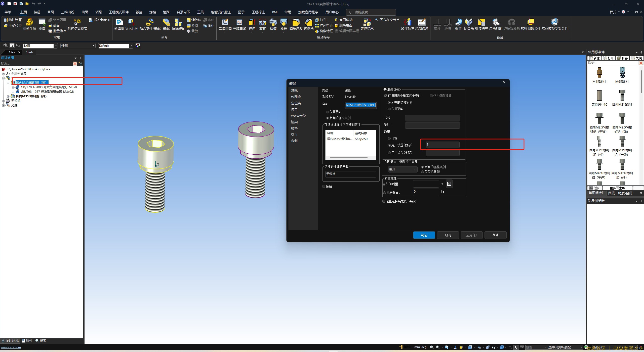Screen dimensions: 644x352
Task: Open the 任意 dropdown in toolbar
Action: pos(94,46)
